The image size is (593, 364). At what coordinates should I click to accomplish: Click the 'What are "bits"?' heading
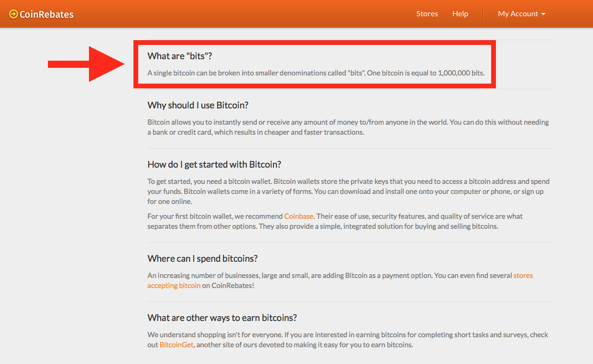click(x=180, y=56)
